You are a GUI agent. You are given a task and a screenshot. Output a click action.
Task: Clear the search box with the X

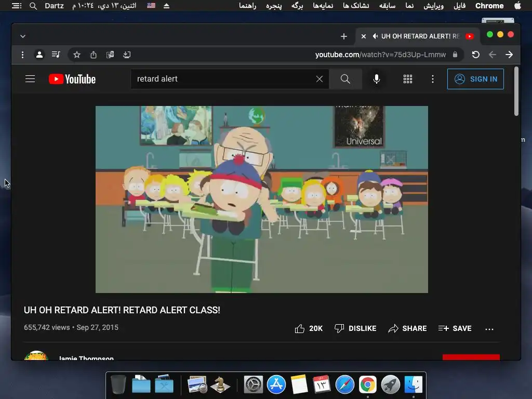[320, 79]
